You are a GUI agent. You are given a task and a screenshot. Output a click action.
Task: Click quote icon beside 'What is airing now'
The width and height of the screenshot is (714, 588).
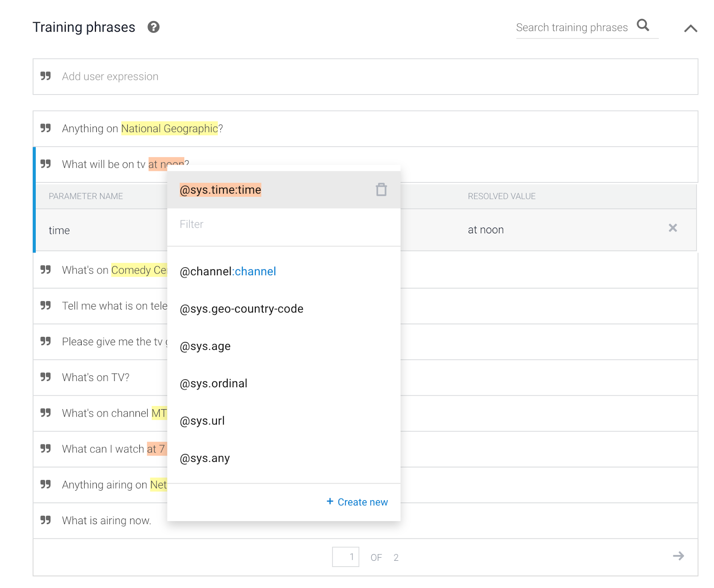pos(46,520)
